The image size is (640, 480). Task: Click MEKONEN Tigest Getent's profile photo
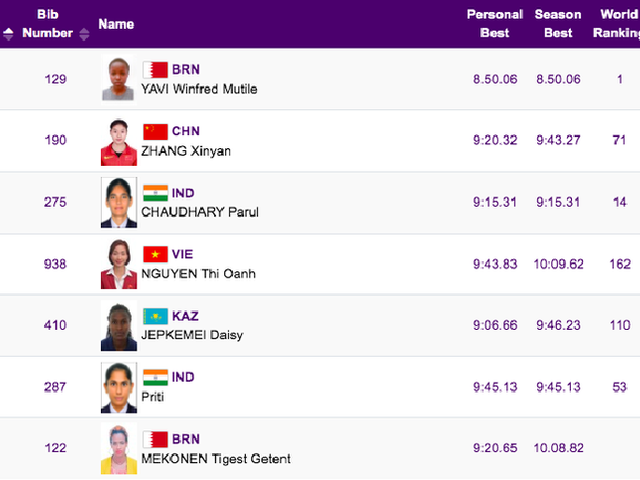point(118,449)
